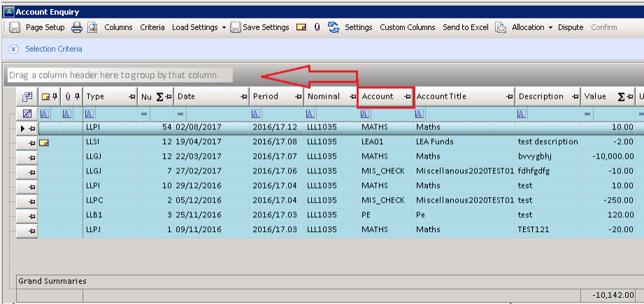The height and width of the screenshot is (304, 644).
Task: Click the pin icon on Description column
Action: (575, 97)
